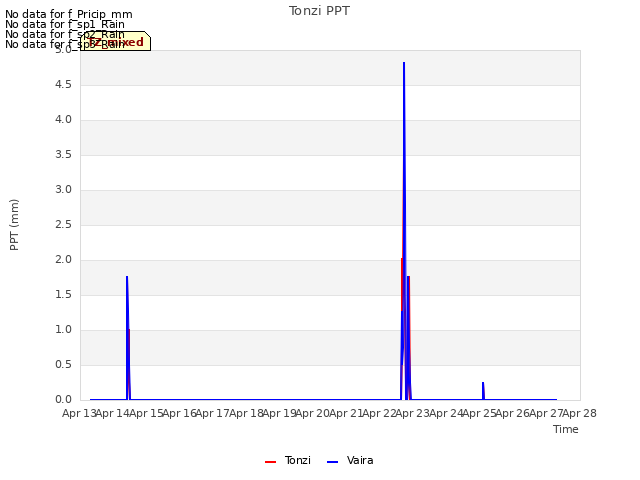Click the Apr 28 x-axis tick label

pyautogui.click(x=580, y=413)
